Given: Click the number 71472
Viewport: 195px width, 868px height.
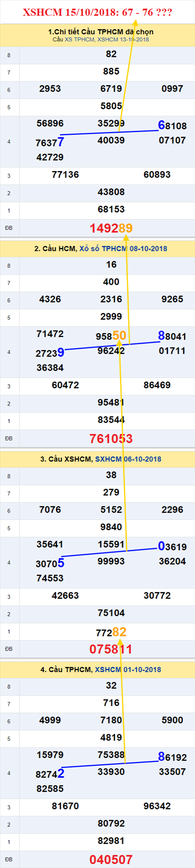Looking at the screenshot, I should pyautogui.click(x=50, y=334).
